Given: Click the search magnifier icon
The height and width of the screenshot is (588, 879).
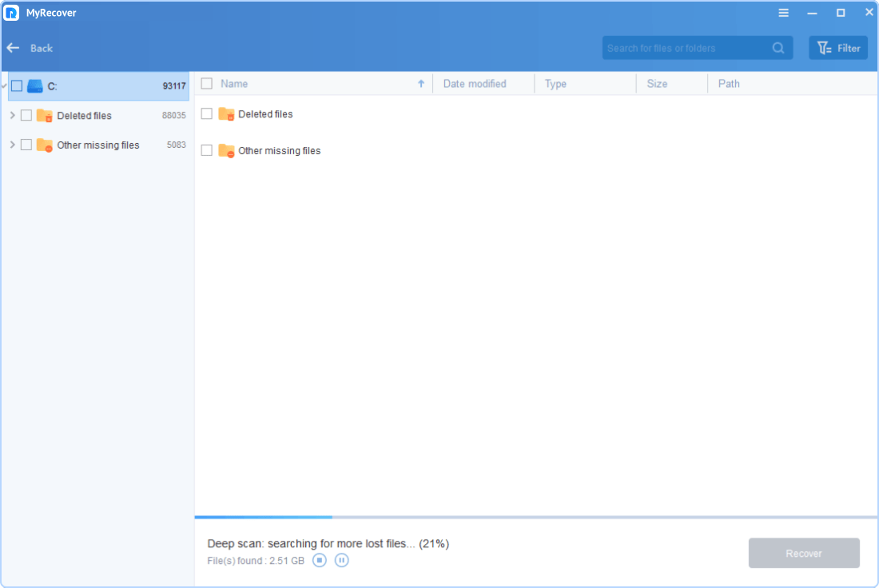Looking at the screenshot, I should tap(778, 48).
